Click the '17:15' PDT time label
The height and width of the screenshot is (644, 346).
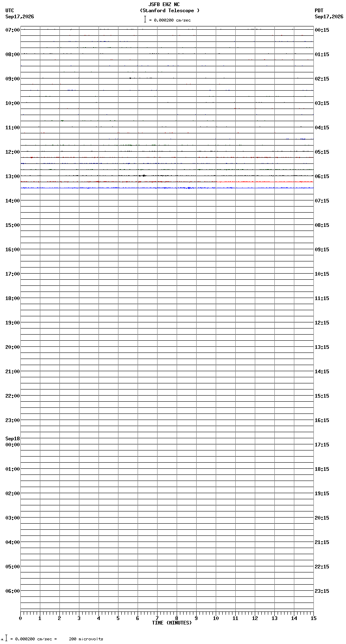[322, 445]
